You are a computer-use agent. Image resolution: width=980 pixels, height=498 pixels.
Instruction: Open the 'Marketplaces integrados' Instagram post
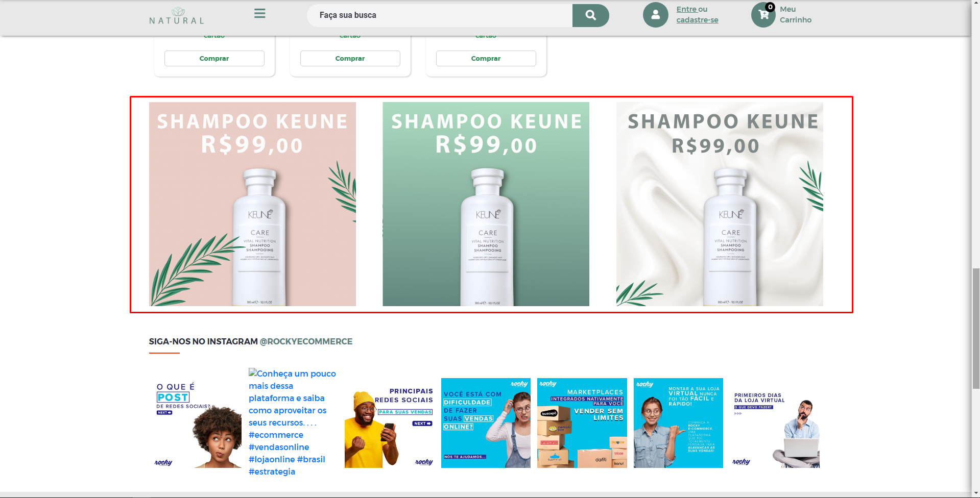click(x=582, y=423)
